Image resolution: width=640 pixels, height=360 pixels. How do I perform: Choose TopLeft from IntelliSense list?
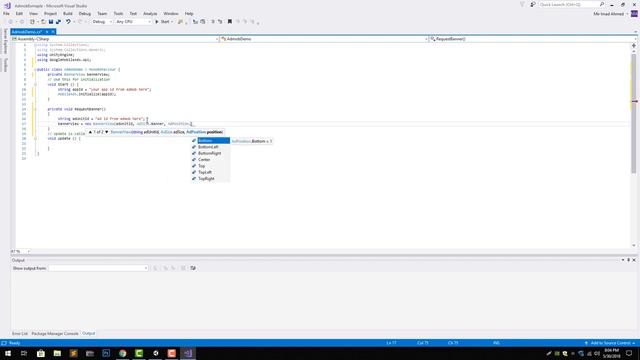(x=210, y=172)
